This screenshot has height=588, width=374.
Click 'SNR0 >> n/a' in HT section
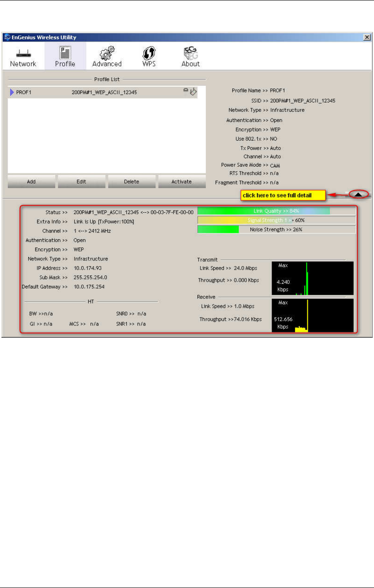pyautogui.click(x=131, y=313)
